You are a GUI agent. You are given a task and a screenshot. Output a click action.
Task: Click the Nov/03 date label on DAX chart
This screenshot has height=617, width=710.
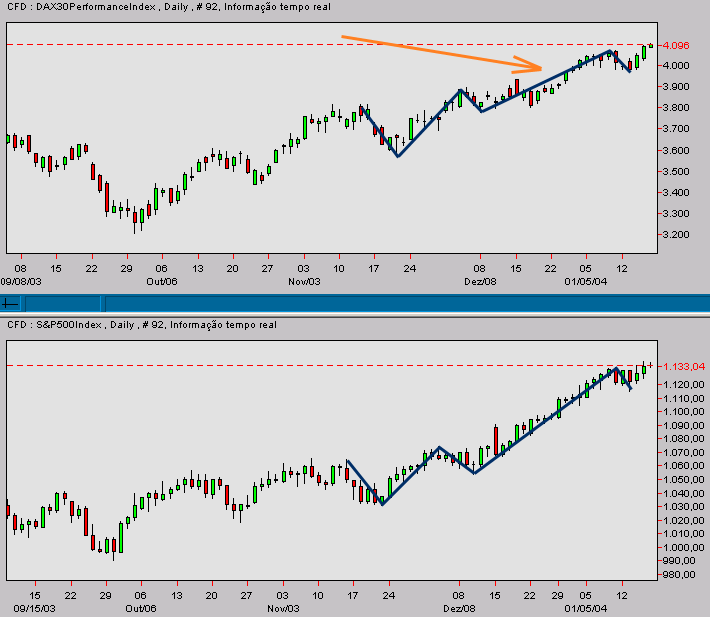click(304, 282)
